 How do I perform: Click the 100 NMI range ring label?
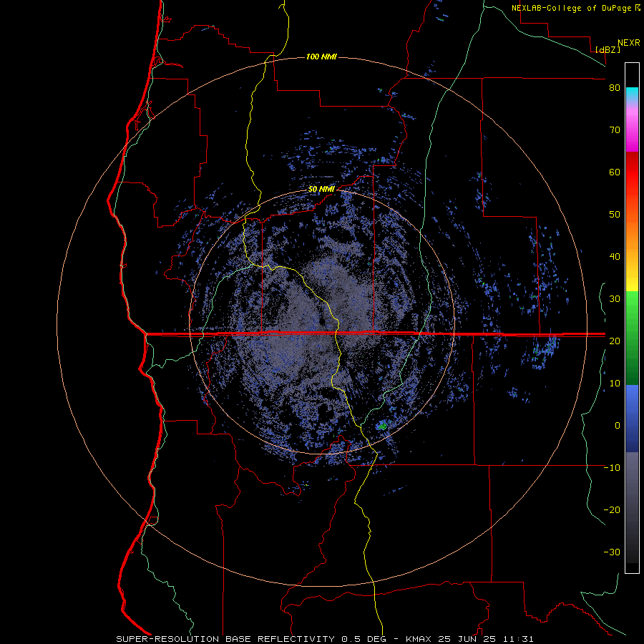[321, 57]
